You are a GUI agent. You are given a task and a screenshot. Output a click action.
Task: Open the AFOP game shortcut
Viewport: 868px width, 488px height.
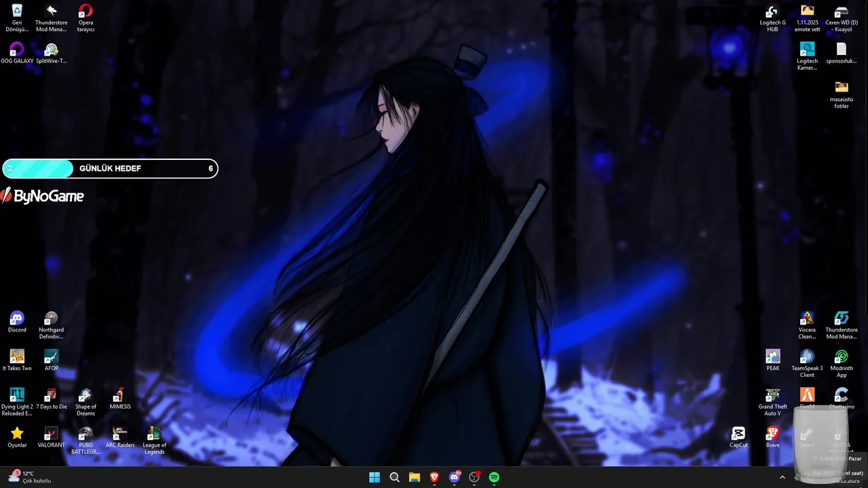tap(51, 361)
